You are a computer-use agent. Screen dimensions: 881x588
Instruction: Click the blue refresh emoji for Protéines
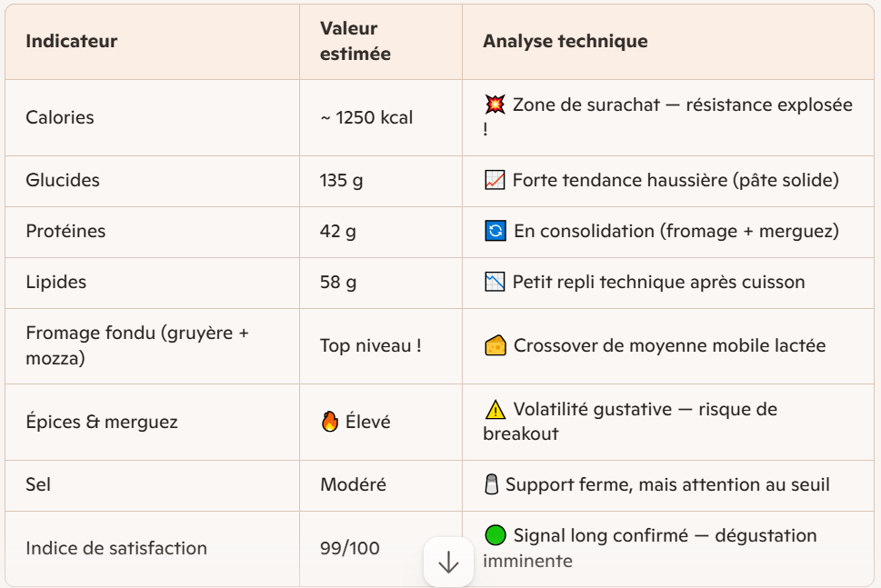coord(496,232)
